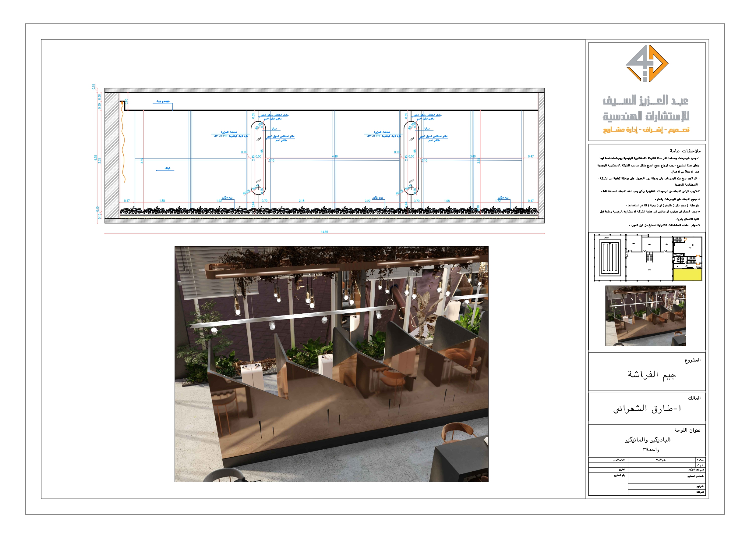
Task: Click general note number ٦ text line
Action: [x=665, y=225]
